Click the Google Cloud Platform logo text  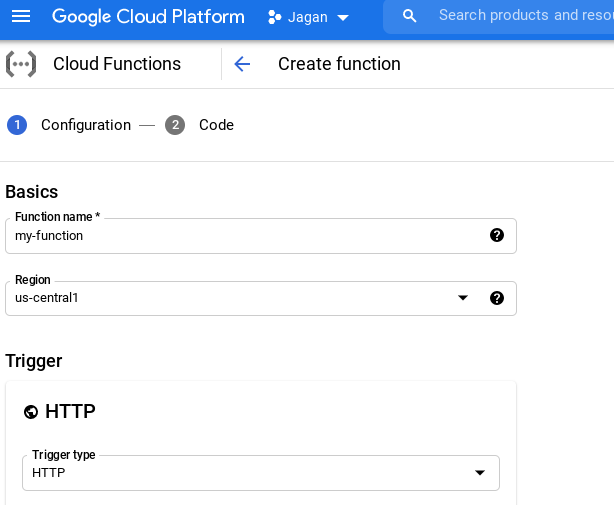pyautogui.click(x=148, y=17)
